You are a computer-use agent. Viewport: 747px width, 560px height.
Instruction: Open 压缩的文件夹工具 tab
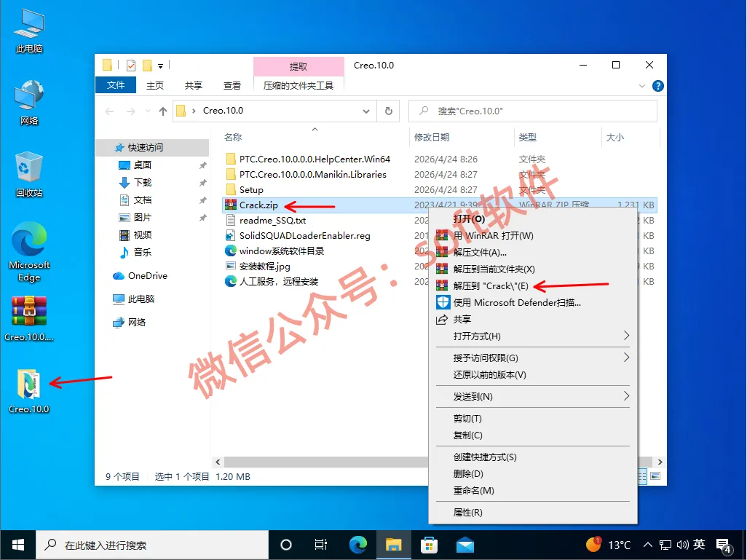click(x=299, y=85)
